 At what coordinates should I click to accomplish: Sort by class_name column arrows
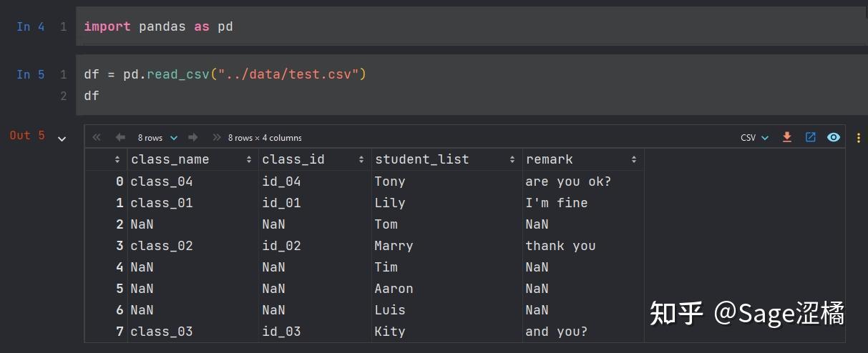click(249, 159)
